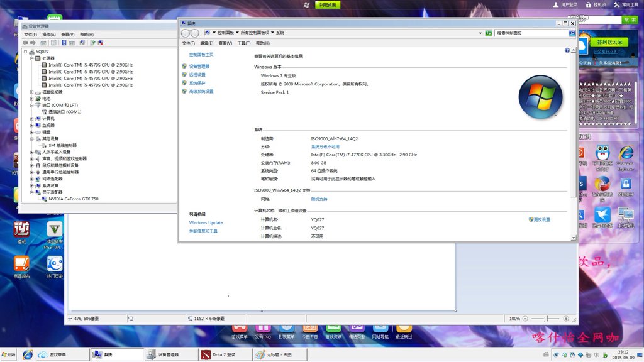Click the 更改设置 change settings link
Image resolution: width=644 pixels, height=362 pixels.
click(541, 219)
